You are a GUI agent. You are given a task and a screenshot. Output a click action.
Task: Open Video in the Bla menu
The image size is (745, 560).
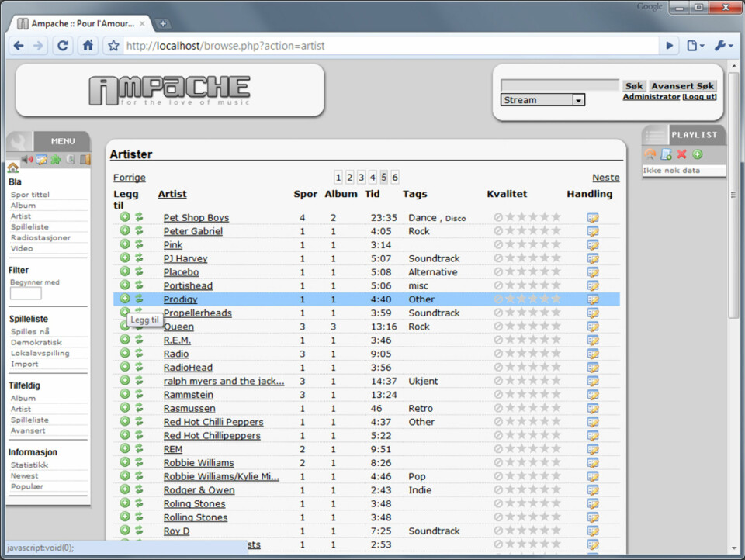pos(22,248)
